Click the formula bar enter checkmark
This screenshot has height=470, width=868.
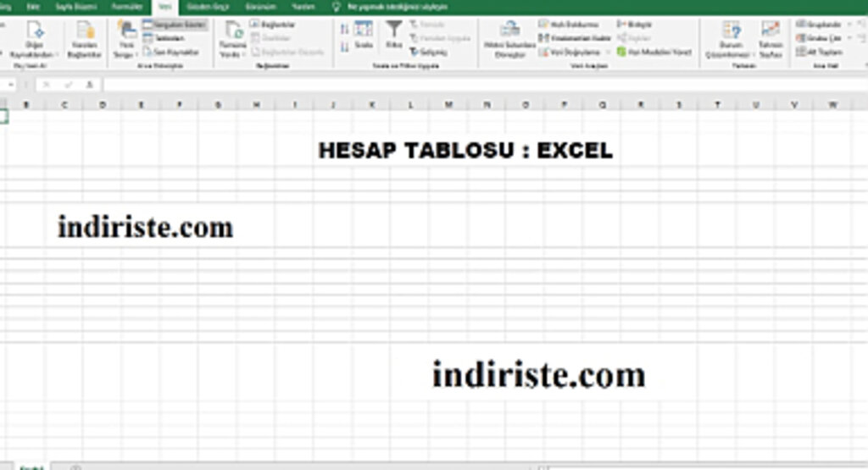[x=68, y=85]
